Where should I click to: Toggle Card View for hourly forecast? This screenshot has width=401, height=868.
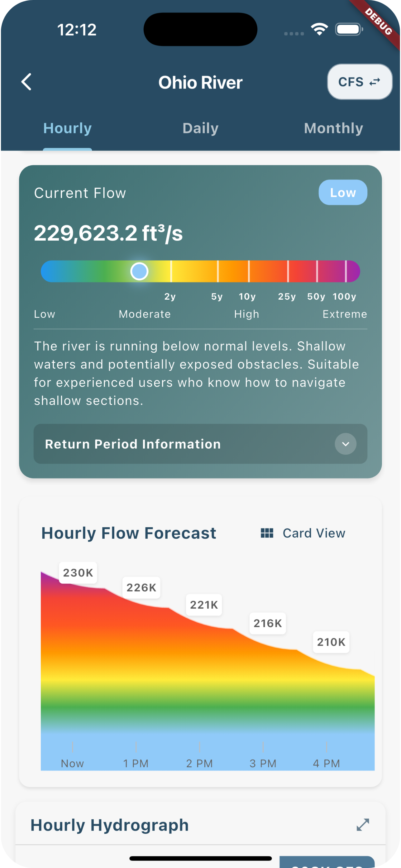[x=314, y=533]
